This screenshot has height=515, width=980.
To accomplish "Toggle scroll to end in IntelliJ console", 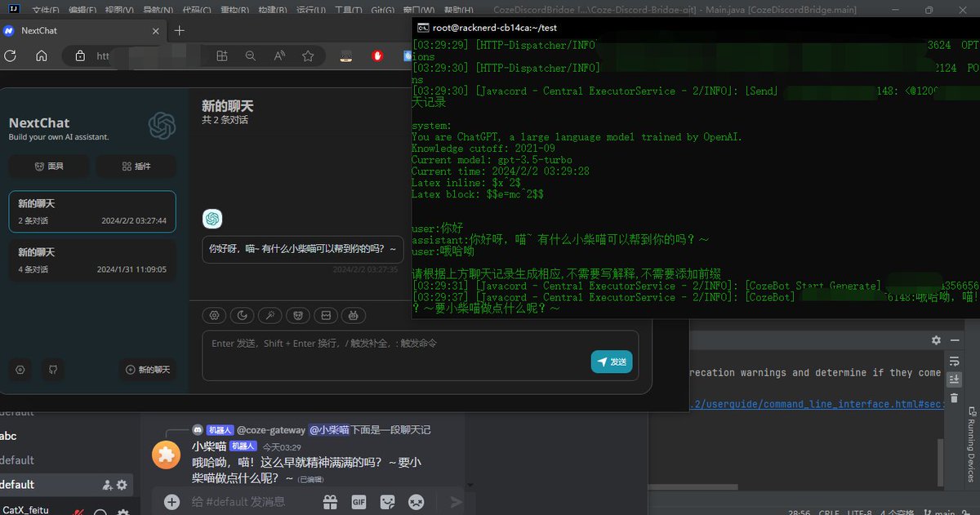I will (x=954, y=380).
